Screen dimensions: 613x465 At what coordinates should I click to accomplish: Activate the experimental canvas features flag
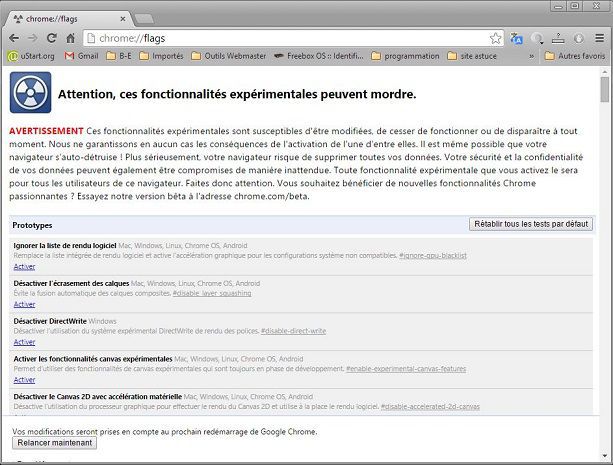tap(24, 380)
